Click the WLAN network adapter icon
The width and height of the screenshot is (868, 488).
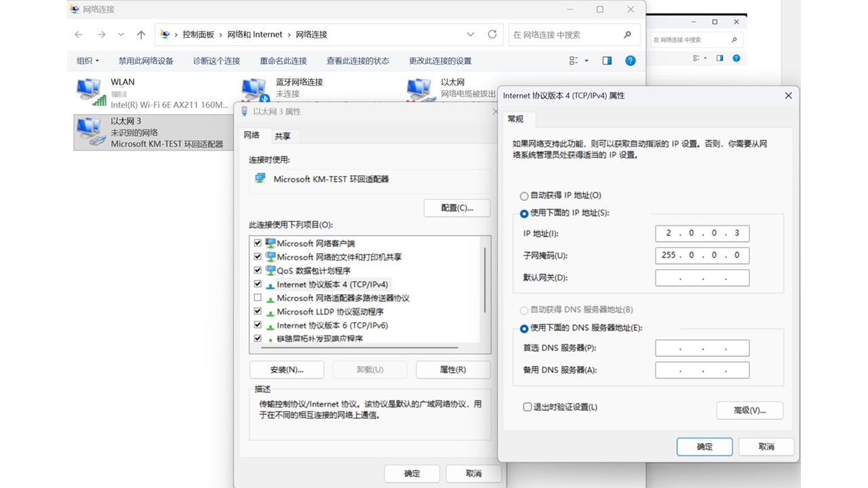[x=90, y=92]
